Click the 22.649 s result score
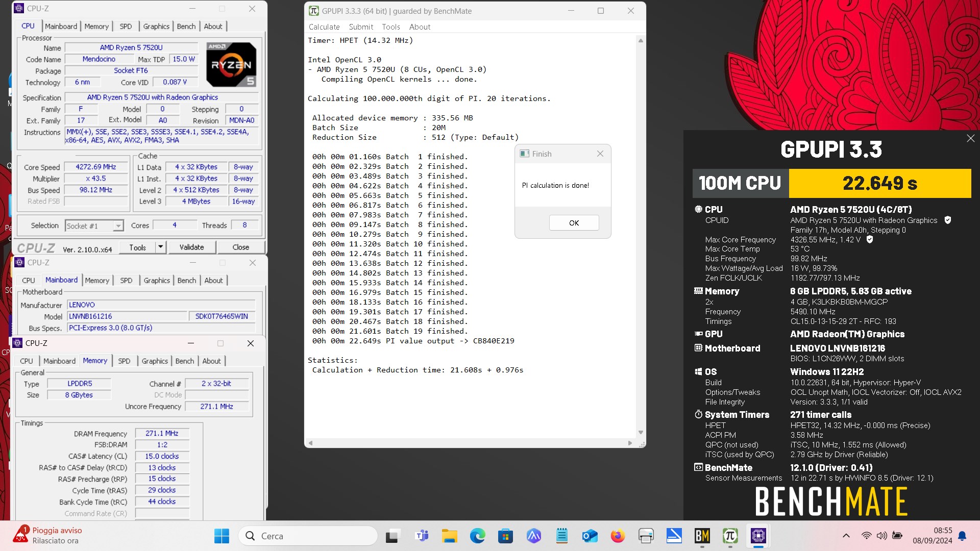Viewport: 980px width, 551px height. tap(880, 183)
